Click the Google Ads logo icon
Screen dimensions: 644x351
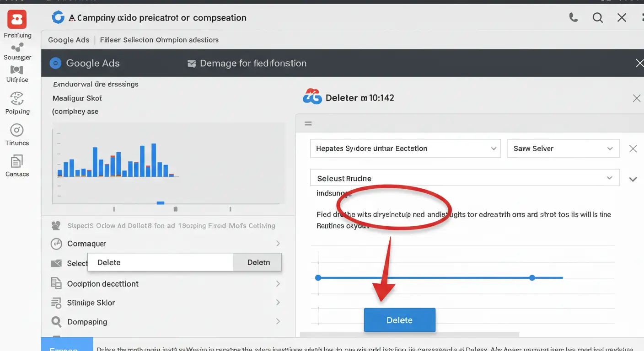(55, 63)
